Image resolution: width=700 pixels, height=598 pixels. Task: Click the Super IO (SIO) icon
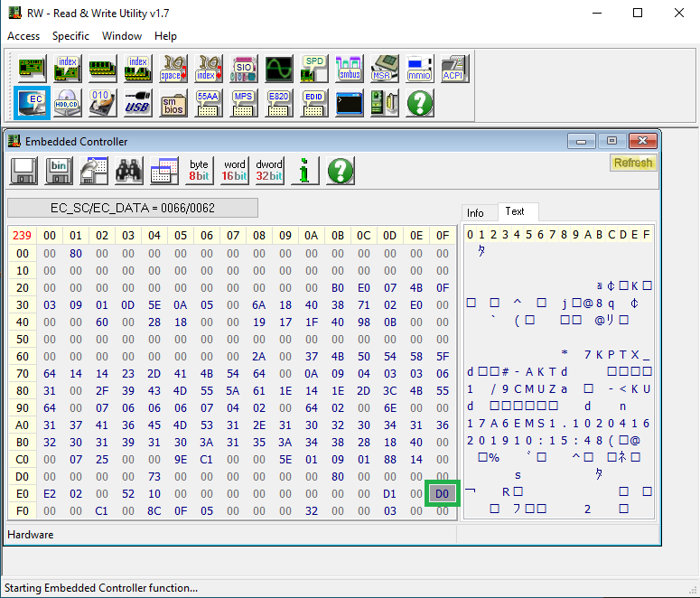pos(243,69)
